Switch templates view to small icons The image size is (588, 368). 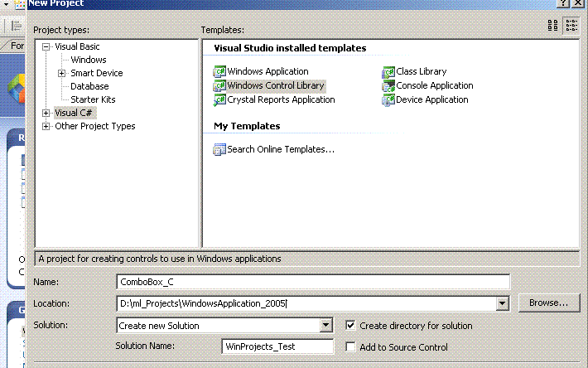click(x=571, y=26)
